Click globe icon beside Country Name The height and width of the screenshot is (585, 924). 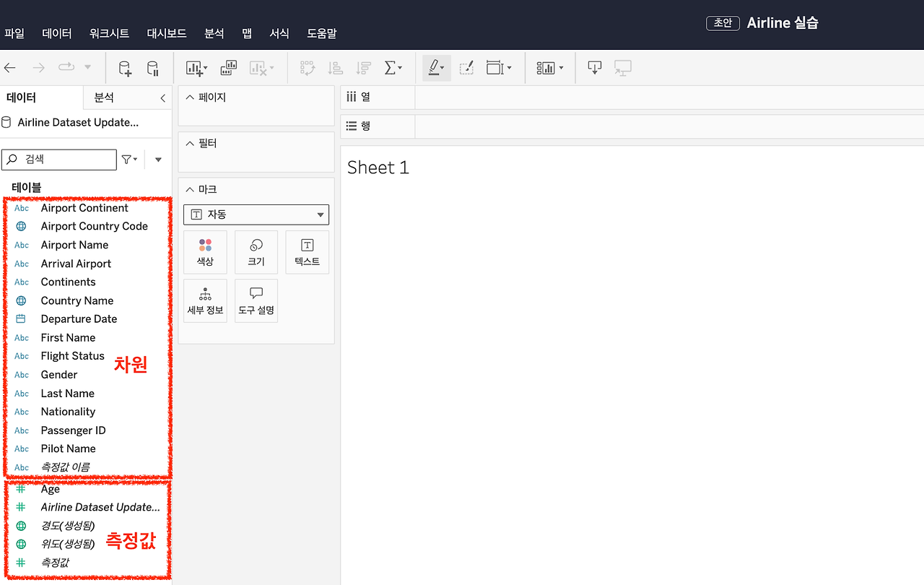point(22,300)
